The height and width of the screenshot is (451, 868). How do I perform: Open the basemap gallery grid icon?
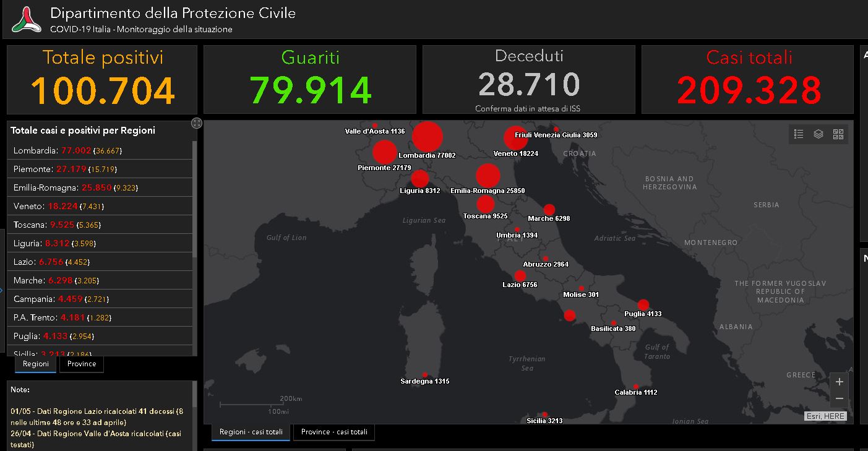tap(838, 134)
